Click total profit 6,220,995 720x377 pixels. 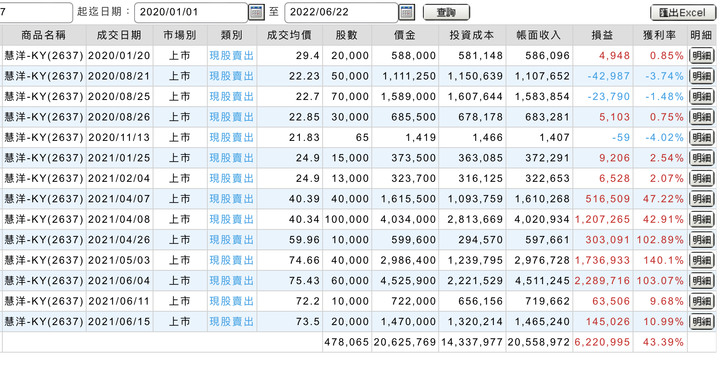(602, 342)
